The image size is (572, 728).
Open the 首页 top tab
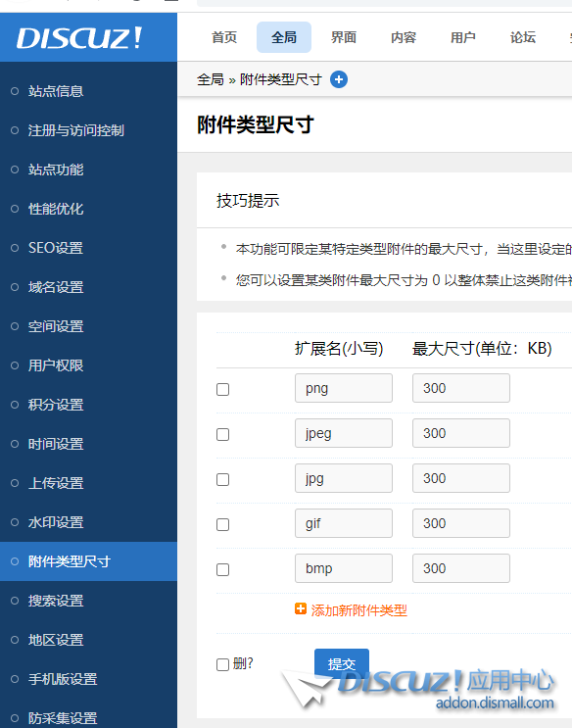coord(224,37)
